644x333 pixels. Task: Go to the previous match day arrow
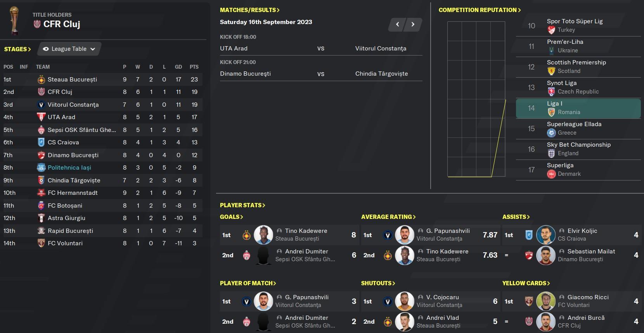[x=397, y=24]
